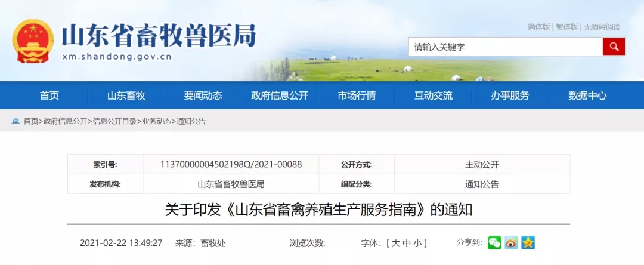The height and width of the screenshot is (265, 644).
Task: Click the red search magnifier button
Action: [614, 47]
